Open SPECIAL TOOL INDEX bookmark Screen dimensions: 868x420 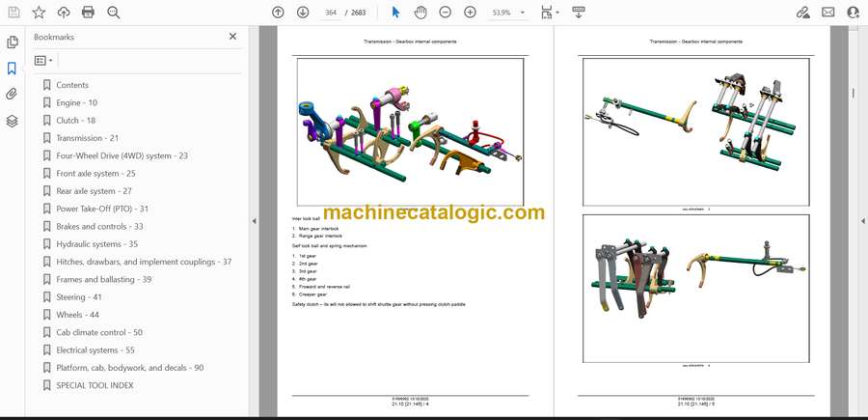[x=95, y=385]
